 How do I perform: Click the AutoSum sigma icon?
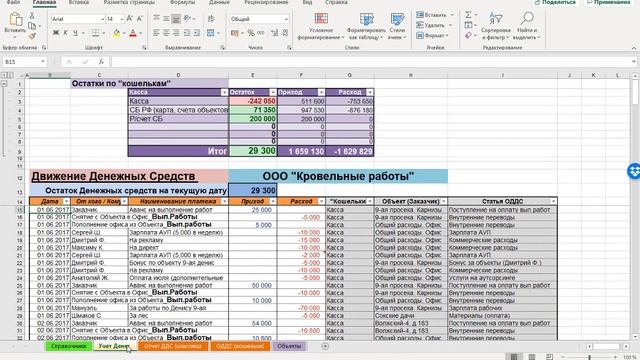[x=468, y=15]
